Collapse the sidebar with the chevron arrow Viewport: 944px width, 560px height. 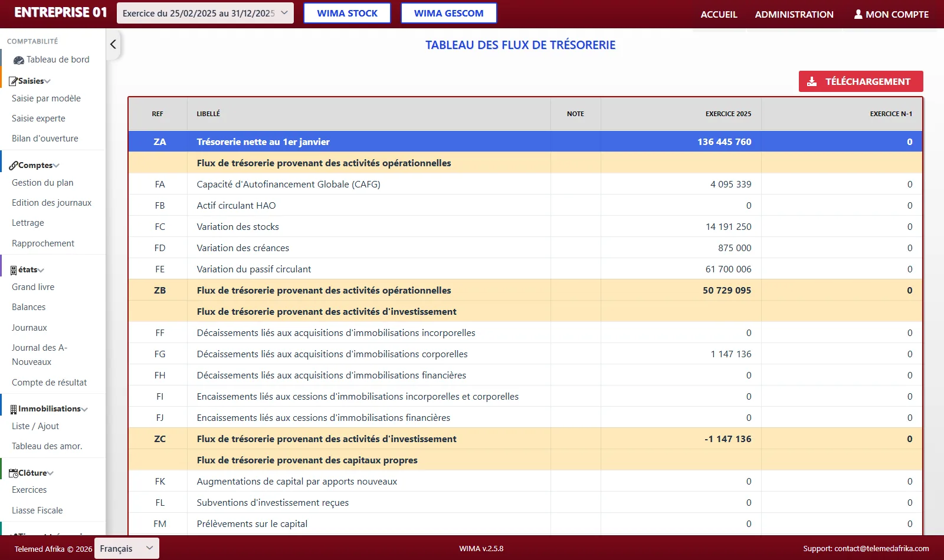(113, 44)
